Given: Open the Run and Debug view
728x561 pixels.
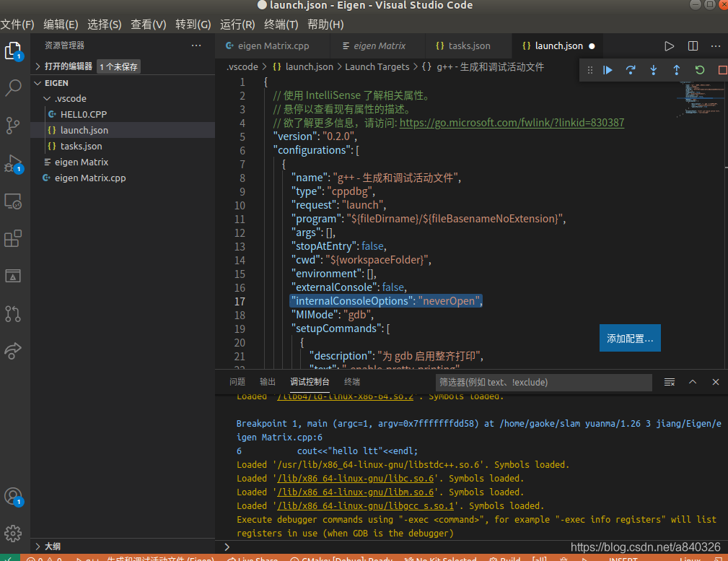Looking at the screenshot, I should coord(13,163).
